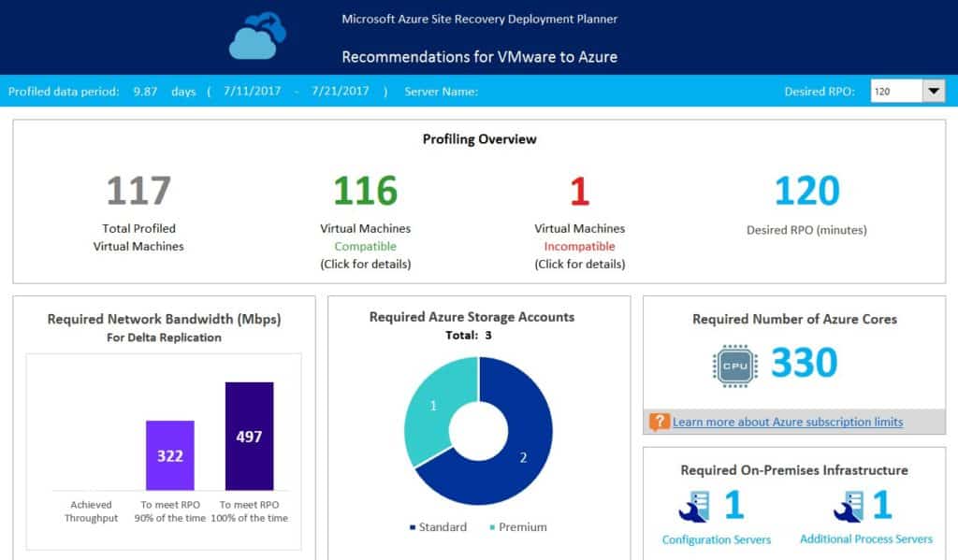This screenshot has width=958, height=560.
Task: Select the 322 Mbps purple bar
Action: pyautogui.click(x=170, y=455)
